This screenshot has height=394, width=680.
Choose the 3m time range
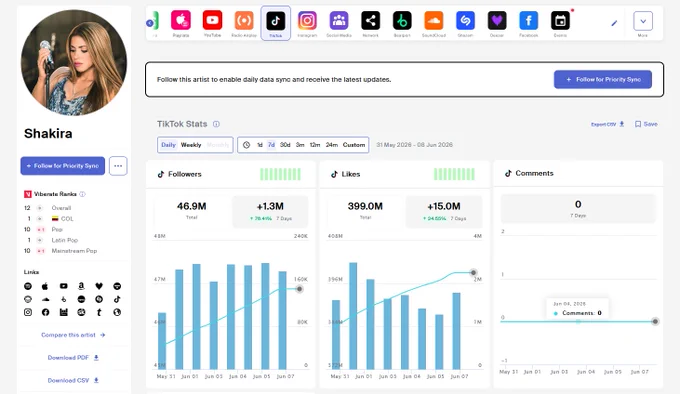(300, 145)
